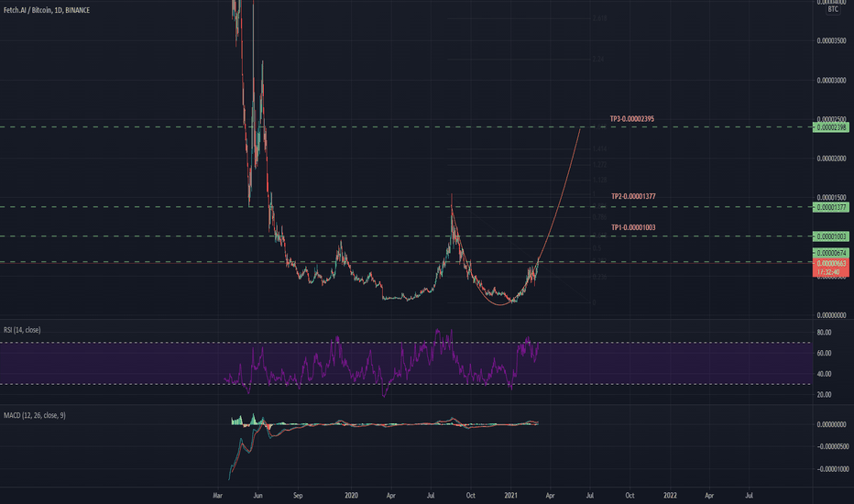Click the Mar label on time axis
Image resolution: width=854 pixels, height=504 pixels.
click(217, 495)
